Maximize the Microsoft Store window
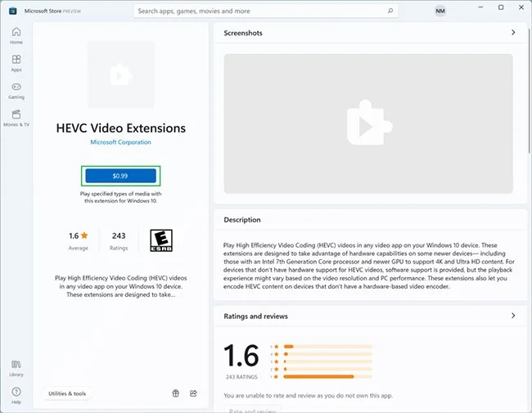 (501, 7)
